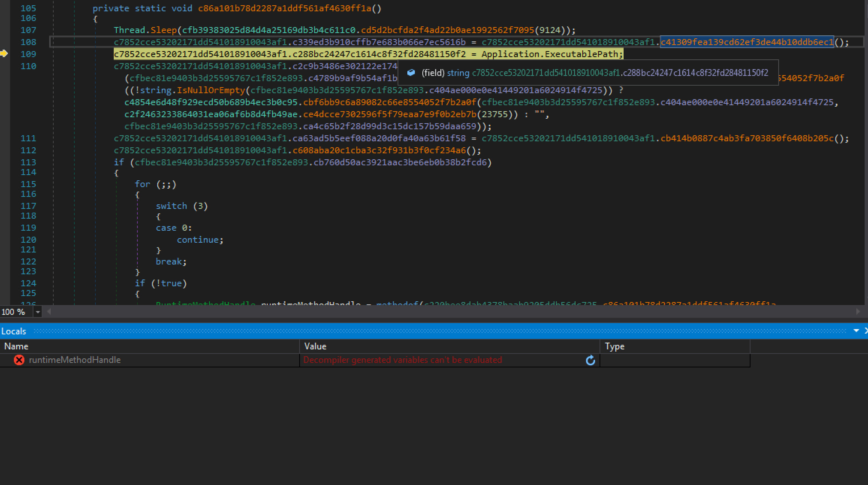Click the Thread.Sleep call on line 107

[x=145, y=30]
